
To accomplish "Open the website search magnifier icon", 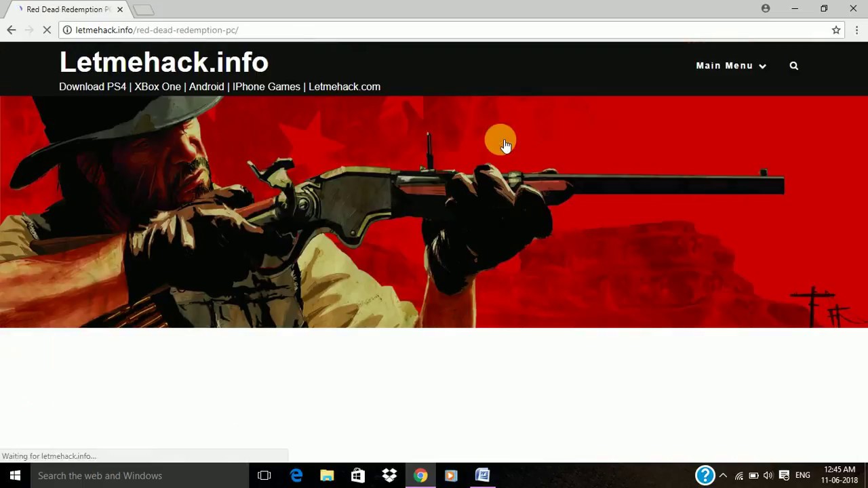I will pos(794,66).
